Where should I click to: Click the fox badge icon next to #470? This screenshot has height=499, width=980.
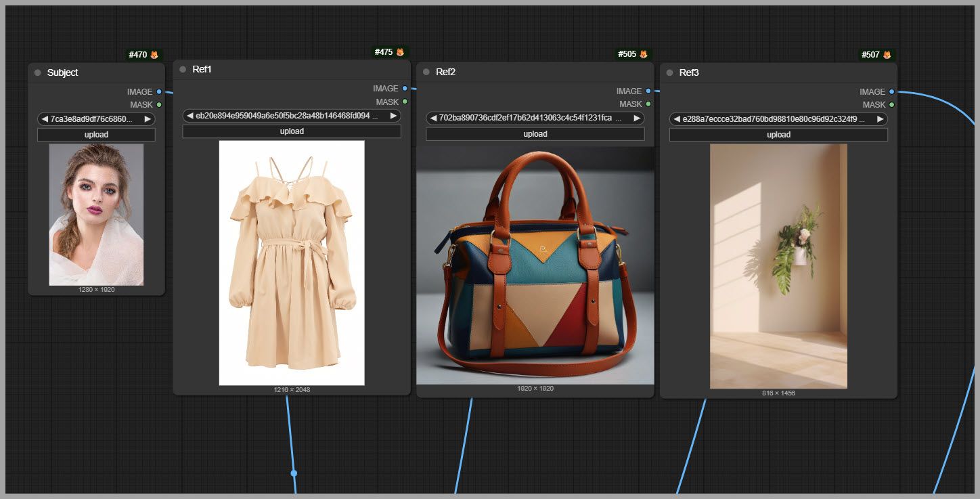[x=154, y=55]
